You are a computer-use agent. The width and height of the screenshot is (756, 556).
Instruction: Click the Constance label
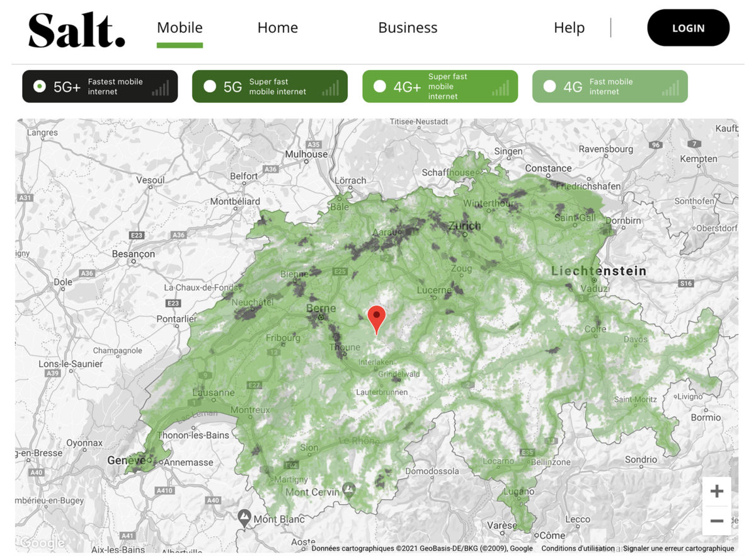pyautogui.click(x=548, y=168)
